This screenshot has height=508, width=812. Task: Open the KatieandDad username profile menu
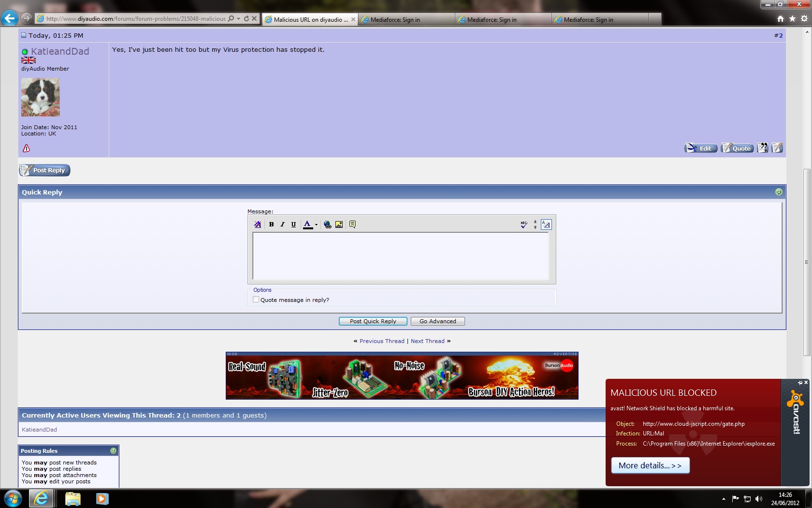tap(60, 51)
